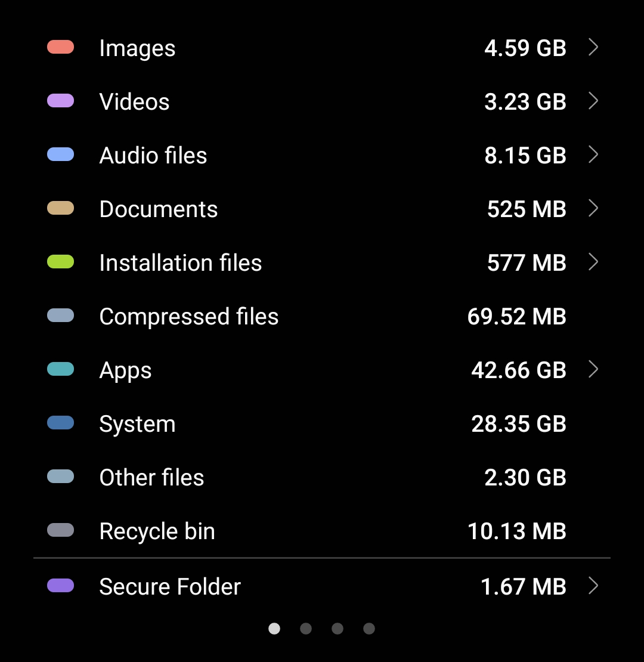
Task: Select the first page indicator dot
Action: (x=274, y=629)
